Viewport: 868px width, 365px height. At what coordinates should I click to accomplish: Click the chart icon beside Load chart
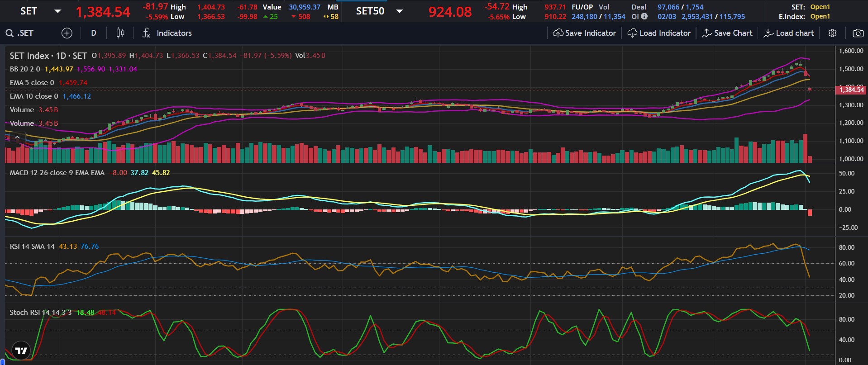click(768, 33)
